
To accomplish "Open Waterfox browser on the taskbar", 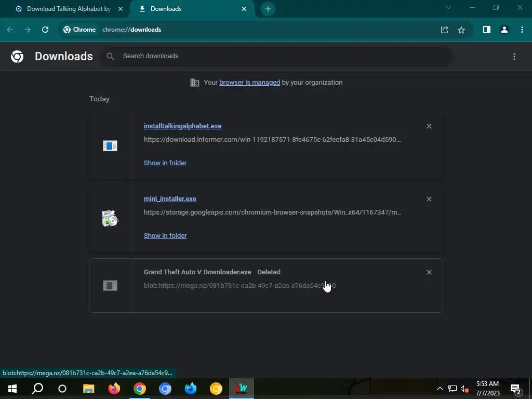I will [x=190, y=389].
